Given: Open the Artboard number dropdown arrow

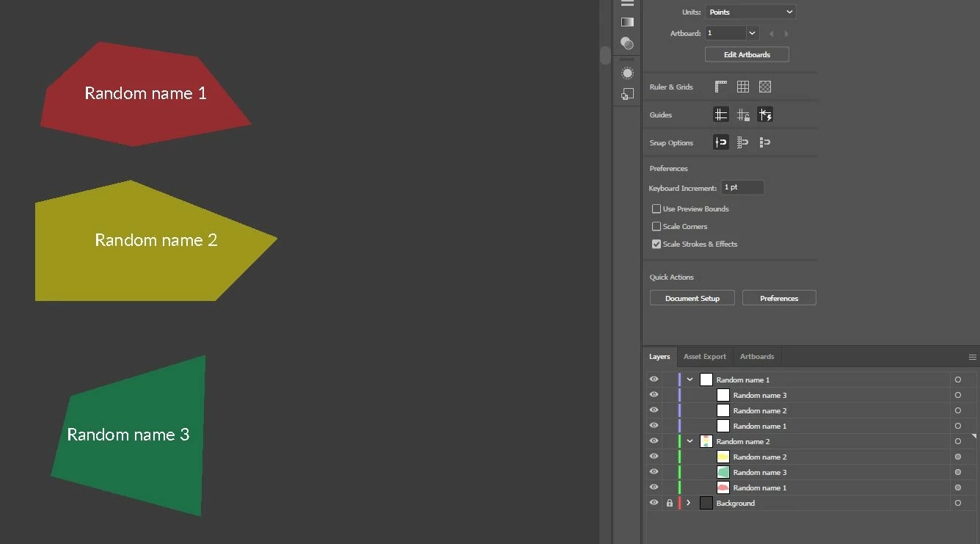Looking at the screenshot, I should pos(752,34).
